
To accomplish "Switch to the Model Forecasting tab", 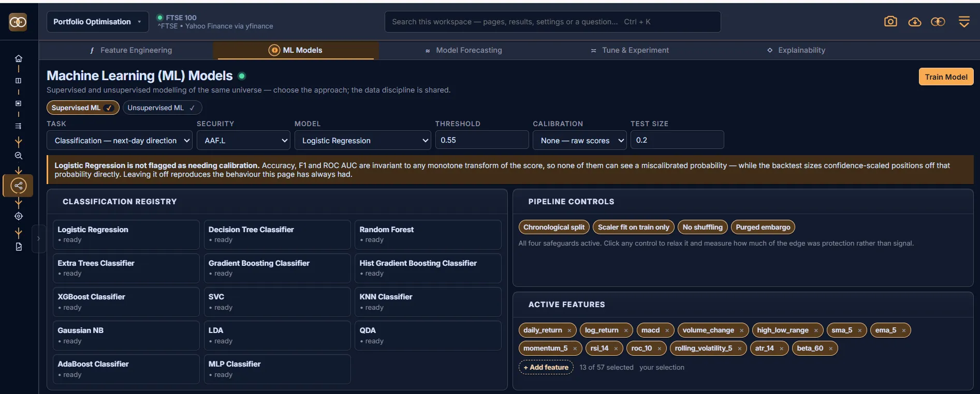I will pos(463,50).
